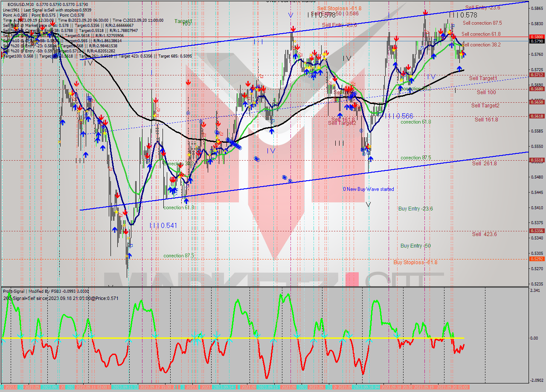Click the 0.5235 price axis value
The width and height of the screenshot is (546, 392).
536,284
